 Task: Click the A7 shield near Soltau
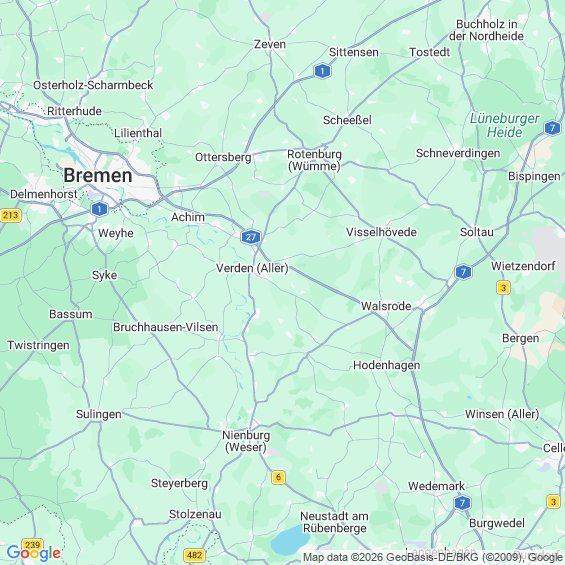point(463,272)
